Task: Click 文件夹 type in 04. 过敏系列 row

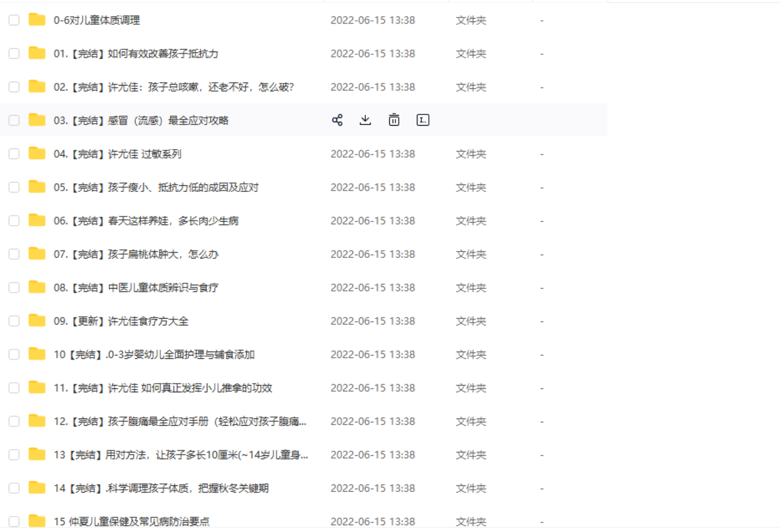Action: point(470,154)
